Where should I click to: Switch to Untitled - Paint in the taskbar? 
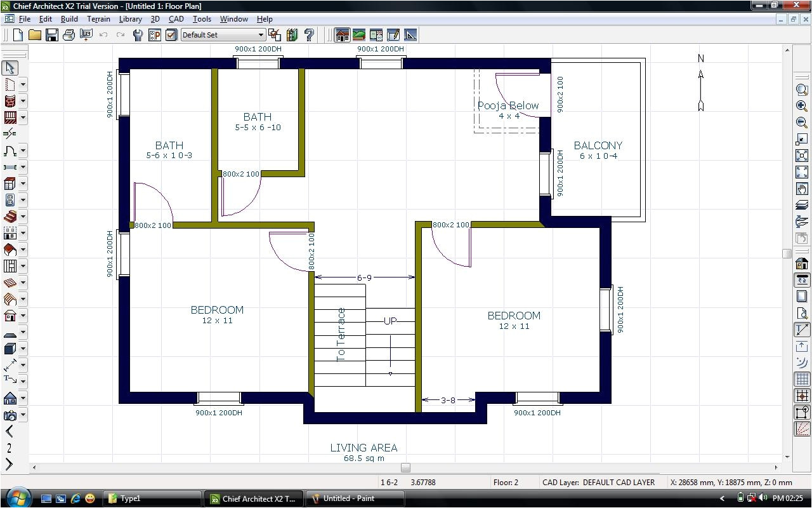(x=355, y=498)
